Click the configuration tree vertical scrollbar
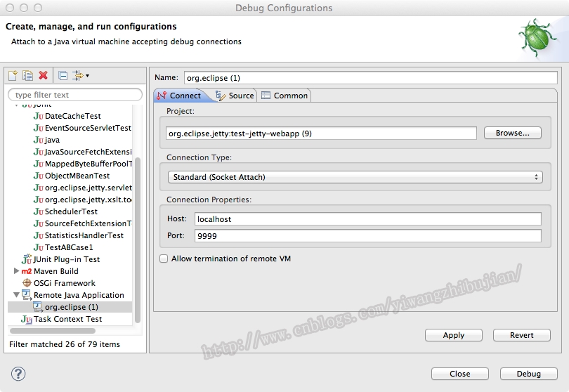 pos(138,240)
